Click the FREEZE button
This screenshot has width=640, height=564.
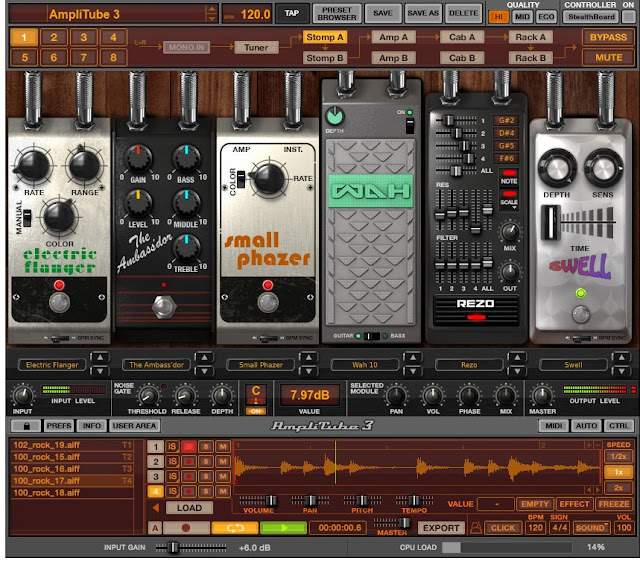pyautogui.click(x=613, y=504)
